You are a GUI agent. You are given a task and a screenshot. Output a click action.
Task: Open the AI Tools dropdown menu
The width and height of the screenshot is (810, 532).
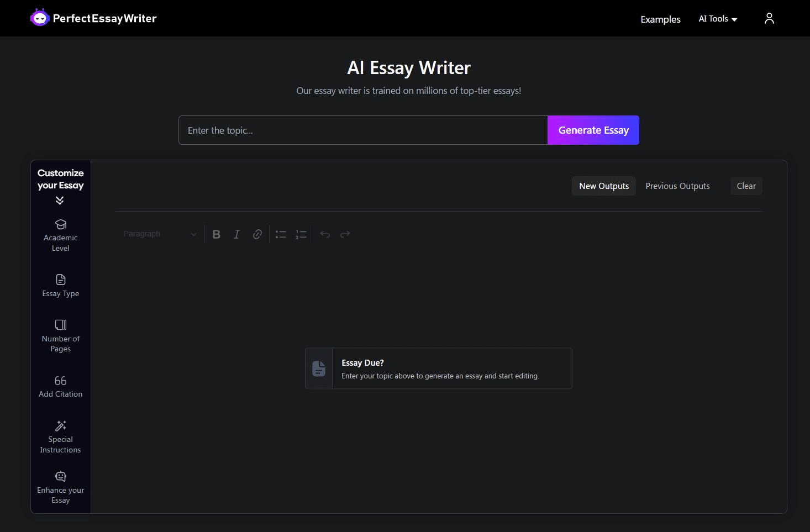coord(717,18)
